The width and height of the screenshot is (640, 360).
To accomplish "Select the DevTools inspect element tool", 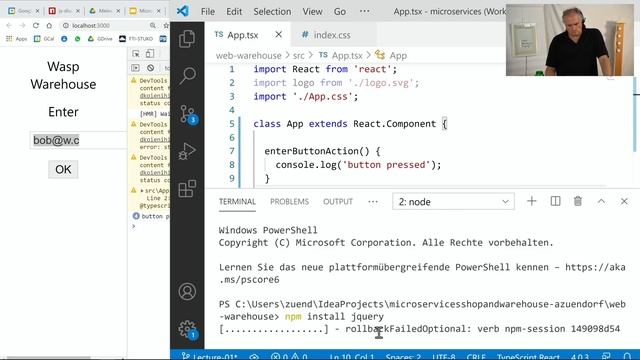I will coord(136,54).
